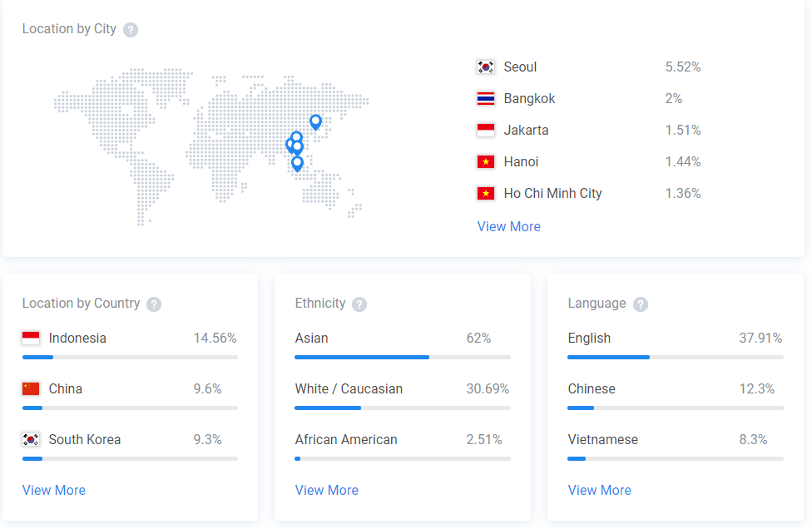Click the Jakarta city name
The height and width of the screenshot is (529, 812).
[526, 131]
